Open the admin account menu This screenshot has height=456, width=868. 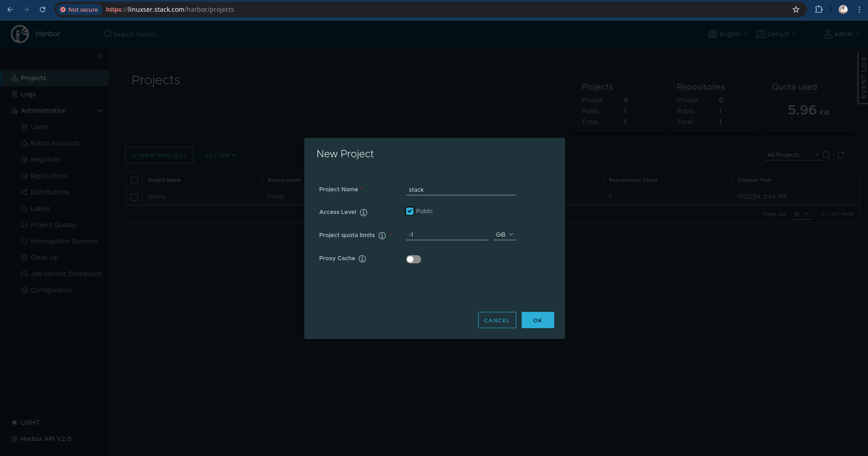(x=841, y=34)
